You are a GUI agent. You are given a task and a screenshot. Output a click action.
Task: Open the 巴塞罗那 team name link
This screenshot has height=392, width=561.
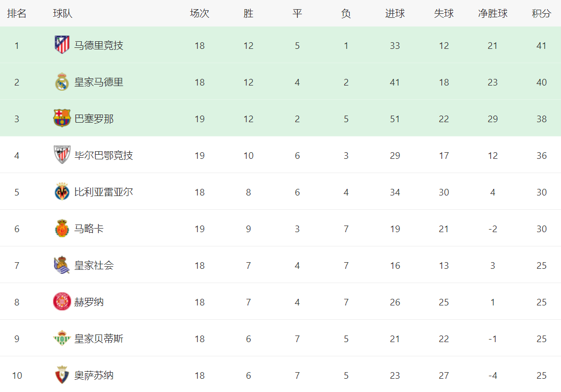pyautogui.click(x=94, y=119)
